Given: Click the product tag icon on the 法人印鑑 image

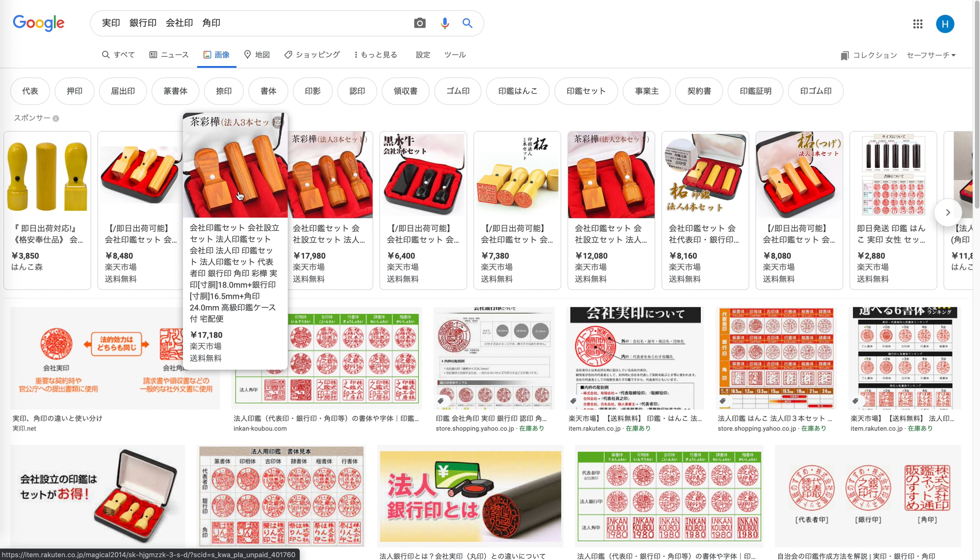Looking at the screenshot, I should (x=722, y=400).
